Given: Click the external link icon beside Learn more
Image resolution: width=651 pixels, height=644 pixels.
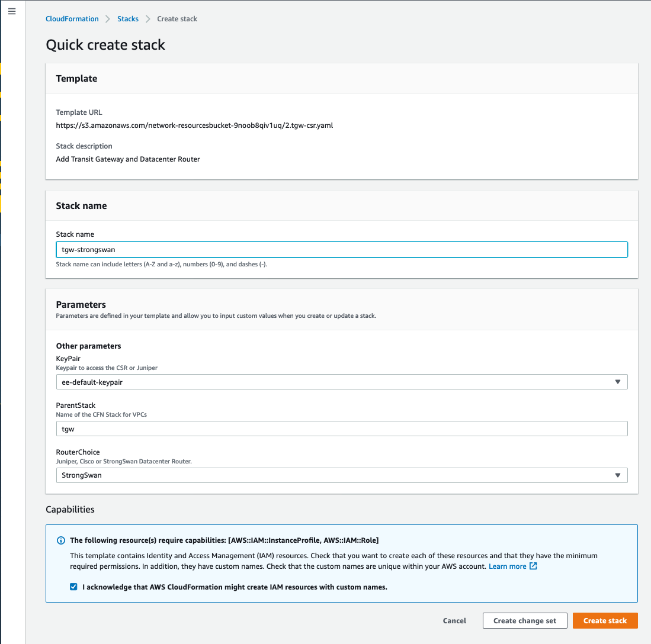Looking at the screenshot, I should pos(533,566).
